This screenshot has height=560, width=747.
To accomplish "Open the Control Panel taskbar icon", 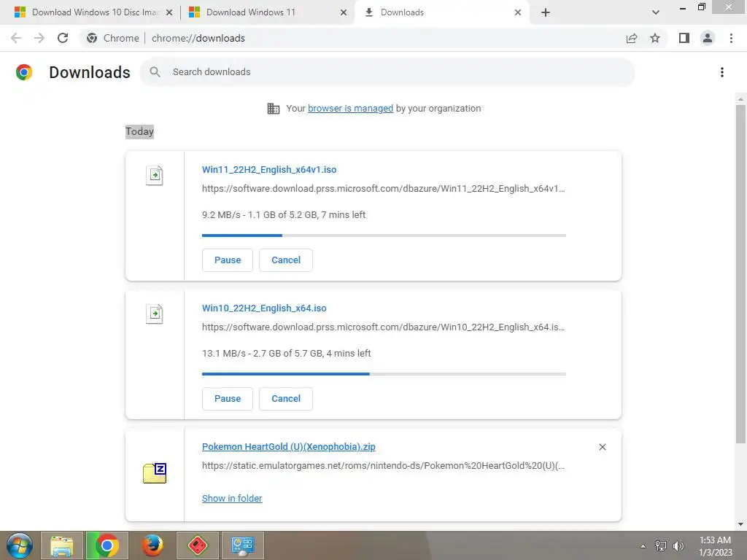I will [x=242, y=545].
